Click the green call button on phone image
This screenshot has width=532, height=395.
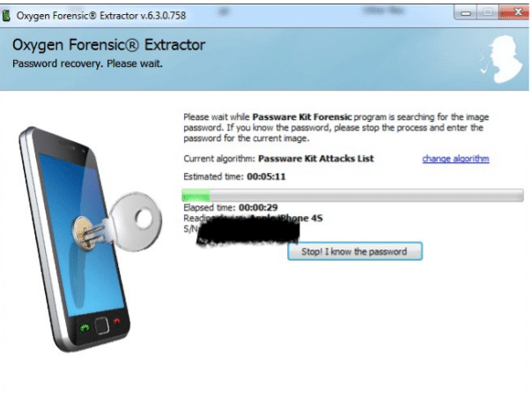pos(85,328)
